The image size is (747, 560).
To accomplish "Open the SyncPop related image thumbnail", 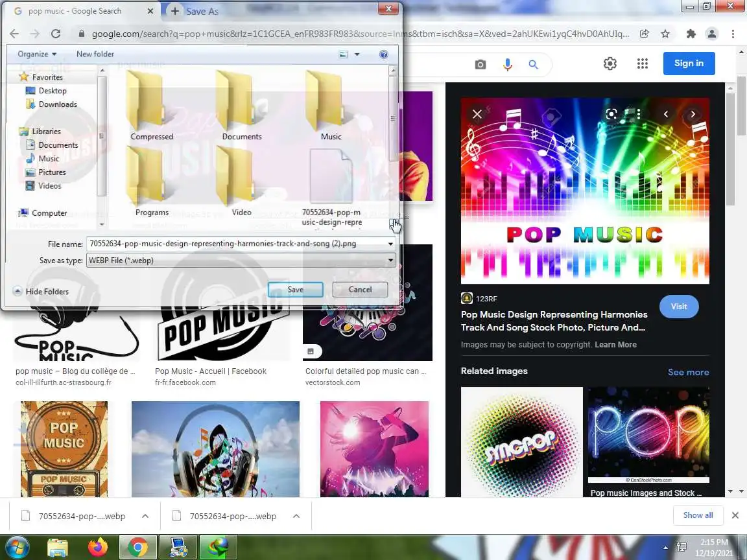I will click(x=521, y=442).
